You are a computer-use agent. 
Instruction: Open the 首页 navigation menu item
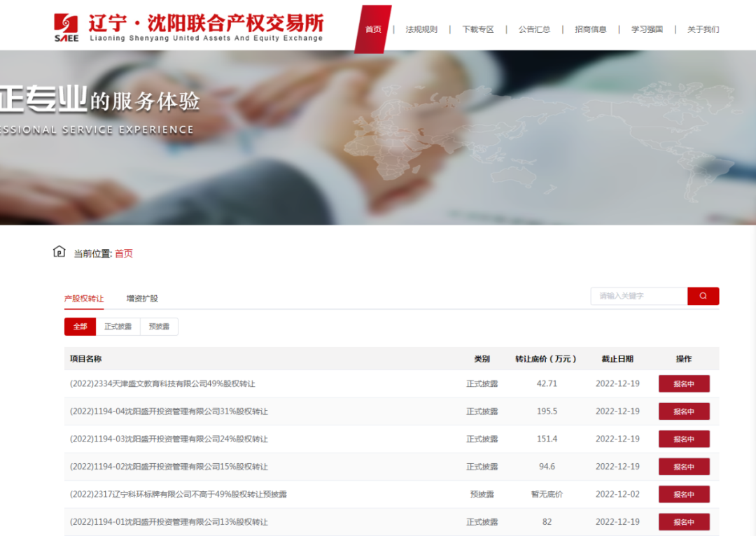pyautogui.click(x=373, y=29)
